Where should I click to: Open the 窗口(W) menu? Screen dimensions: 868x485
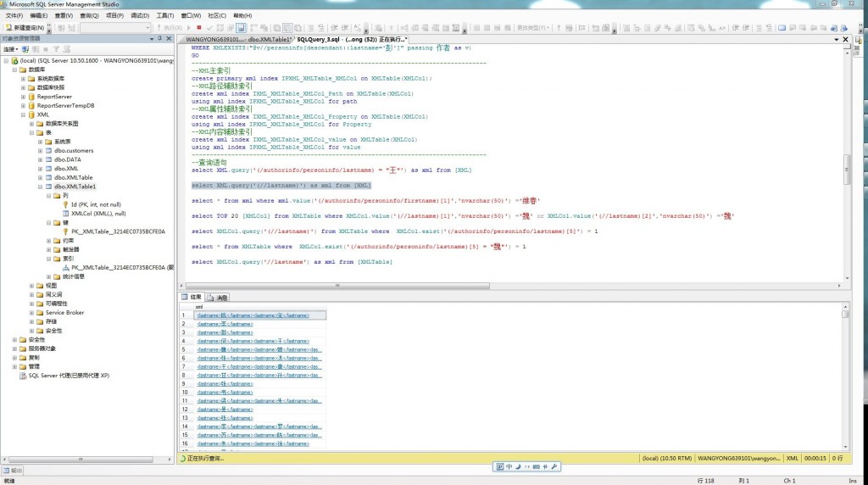click(191, 15)
